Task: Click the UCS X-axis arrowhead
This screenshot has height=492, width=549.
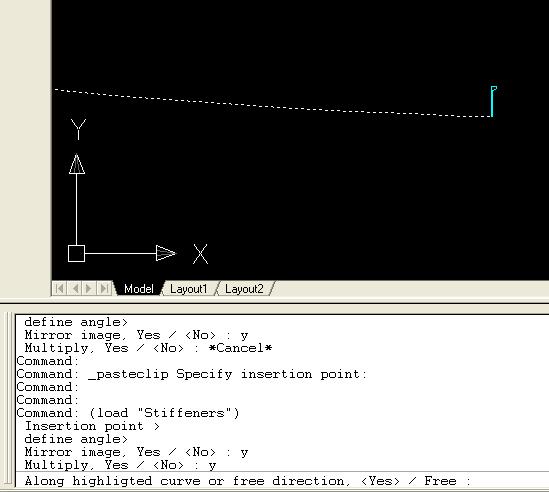Action: point(166,253)
